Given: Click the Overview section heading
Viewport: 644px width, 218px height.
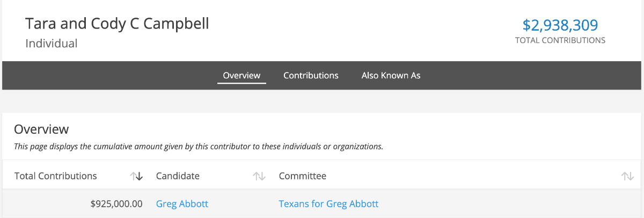Looking at the screenshot, I should [x=41, y=129].
